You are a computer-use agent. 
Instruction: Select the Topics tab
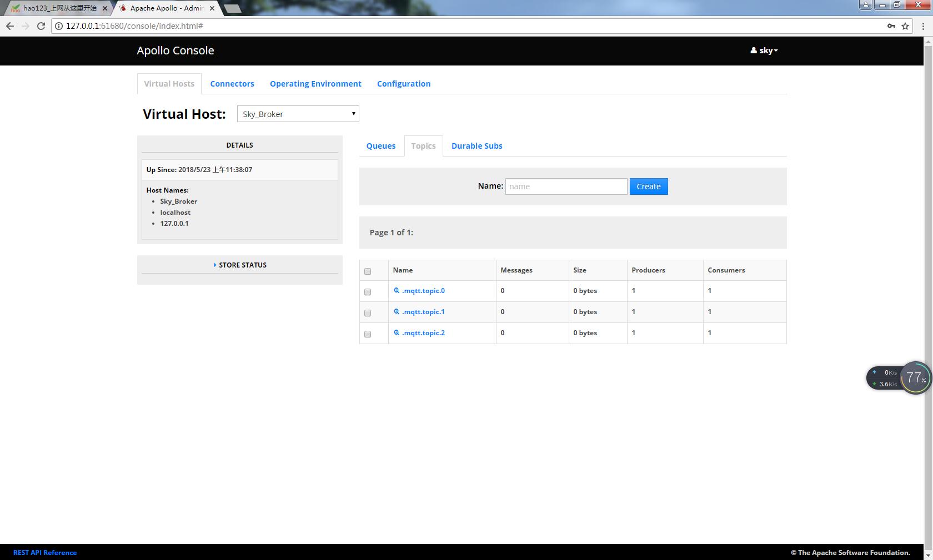coord(423,145)
